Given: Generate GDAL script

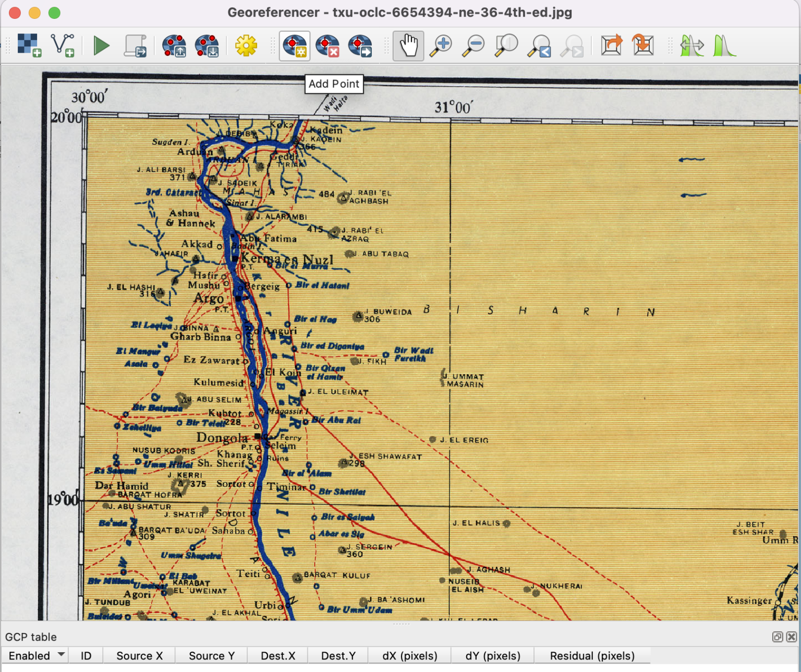Looking at the screenshot, I should pyautogui.click(x=135, y=46).
